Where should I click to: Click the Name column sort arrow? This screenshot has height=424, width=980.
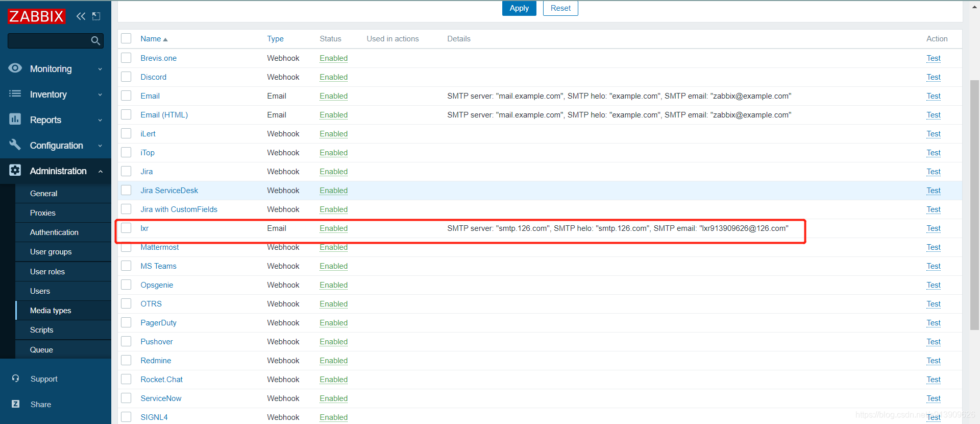(x=165, y=39)
